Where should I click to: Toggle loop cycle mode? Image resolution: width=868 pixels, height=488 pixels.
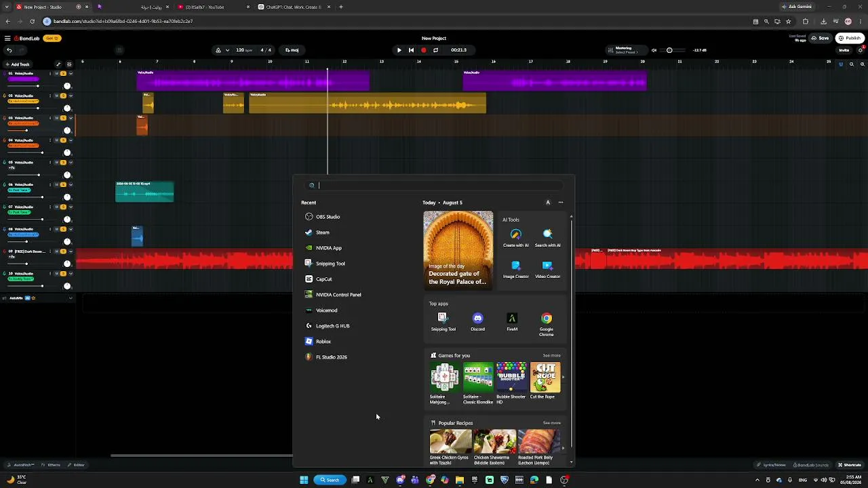pyautogui.click(x=435, y=50)
